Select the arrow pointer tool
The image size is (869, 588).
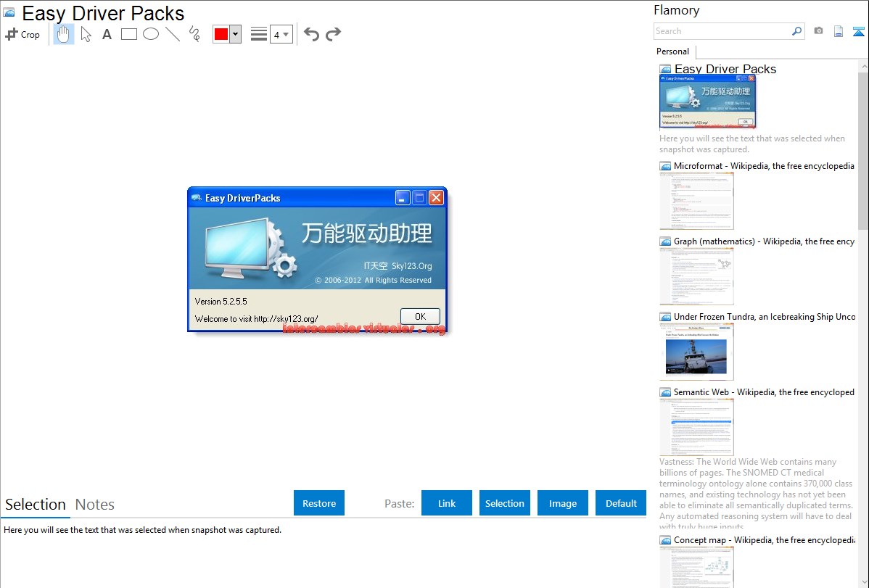(86, 34)
